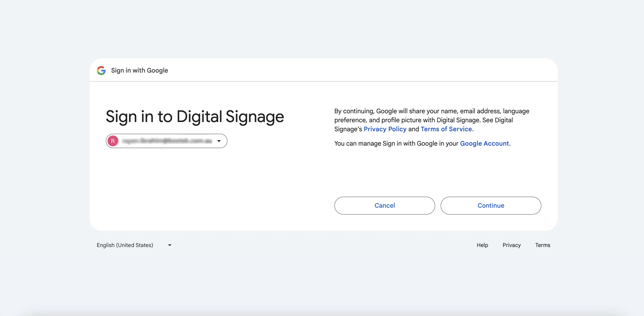Click the pink "R" profile avatar

click(x=113, y=141)
